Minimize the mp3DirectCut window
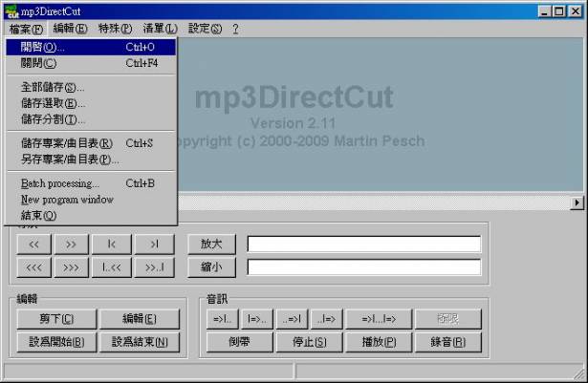 [x=544, y=11]
